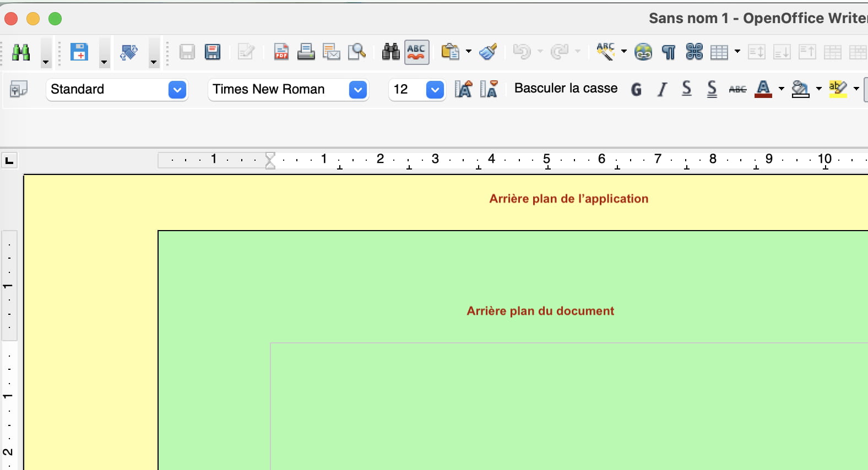Click Basculer la casse button
Viewport: 868px width, 470px height.
pyautogui.click(x=566, y=89)
